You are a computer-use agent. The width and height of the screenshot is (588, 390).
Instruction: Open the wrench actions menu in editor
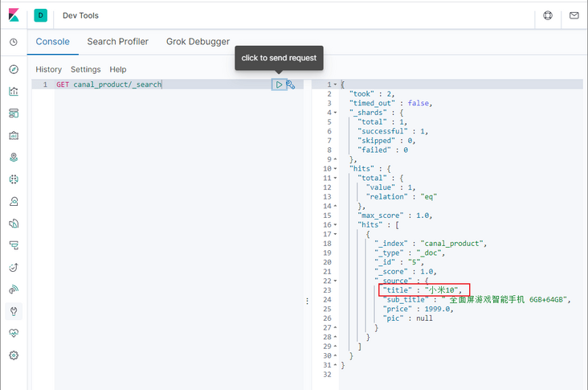[291, 84]
